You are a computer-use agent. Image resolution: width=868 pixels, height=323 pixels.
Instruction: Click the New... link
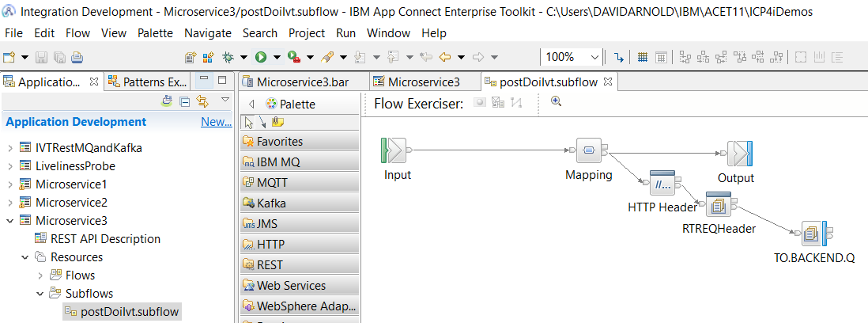tap(216, 122)
